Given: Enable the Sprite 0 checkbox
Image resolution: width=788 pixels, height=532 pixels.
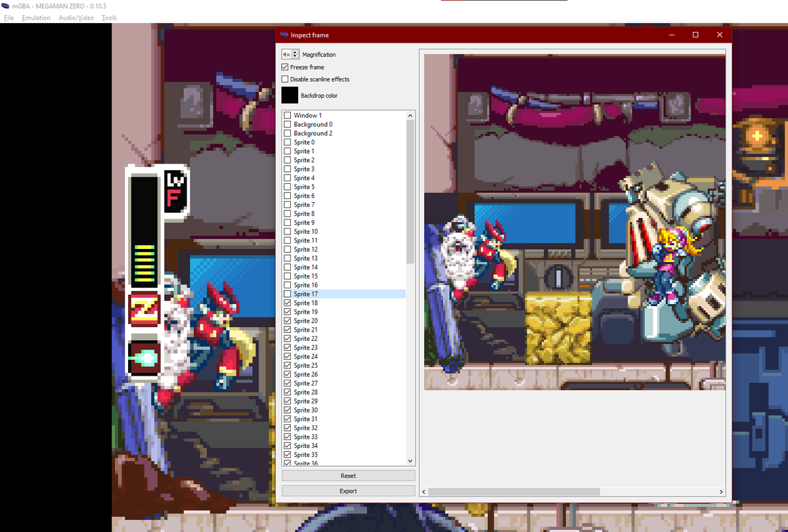Looking at the screenshot, I should tap(288, 143).
